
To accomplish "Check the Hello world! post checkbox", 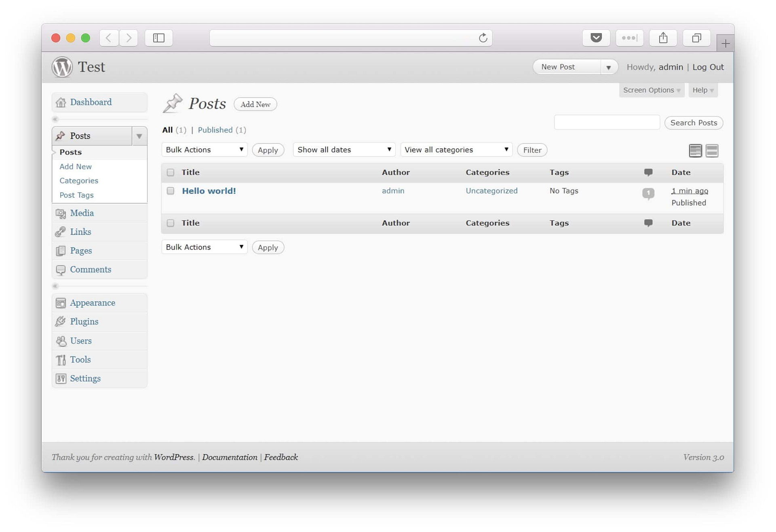I will pyautogui.click(x=171, y=191).
